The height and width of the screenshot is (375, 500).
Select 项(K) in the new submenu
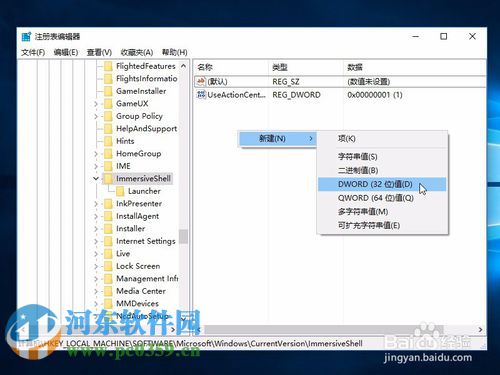(x=382, y=139)
